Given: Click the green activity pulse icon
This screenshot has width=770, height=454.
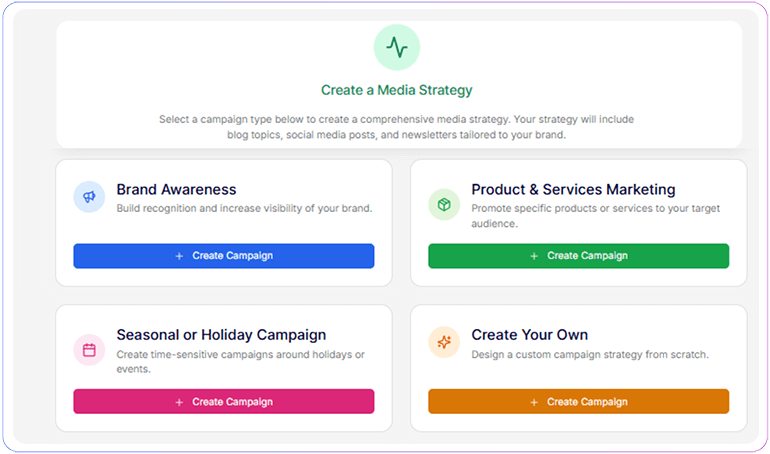Looking at the screenshot, I should [x=397, y=48].
